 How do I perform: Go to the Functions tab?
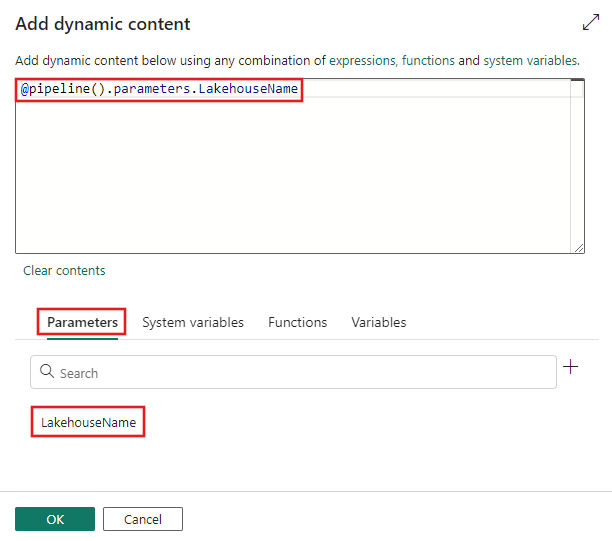coord(297,322)
